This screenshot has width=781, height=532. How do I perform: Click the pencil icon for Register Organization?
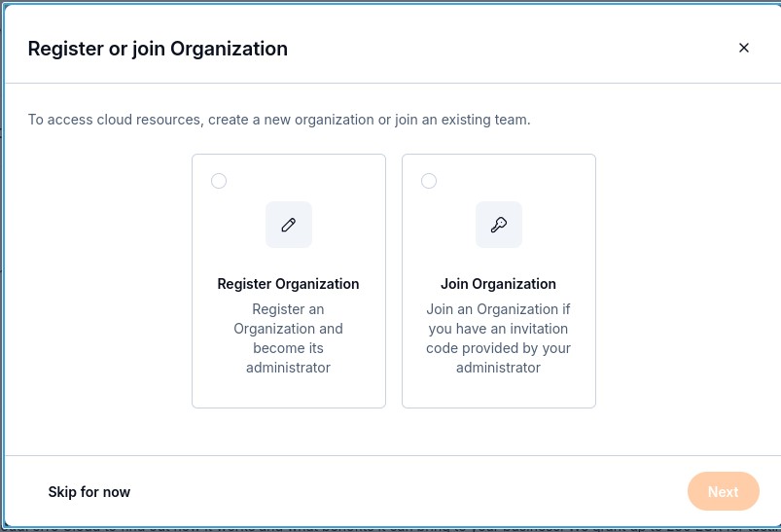point(289,225)
